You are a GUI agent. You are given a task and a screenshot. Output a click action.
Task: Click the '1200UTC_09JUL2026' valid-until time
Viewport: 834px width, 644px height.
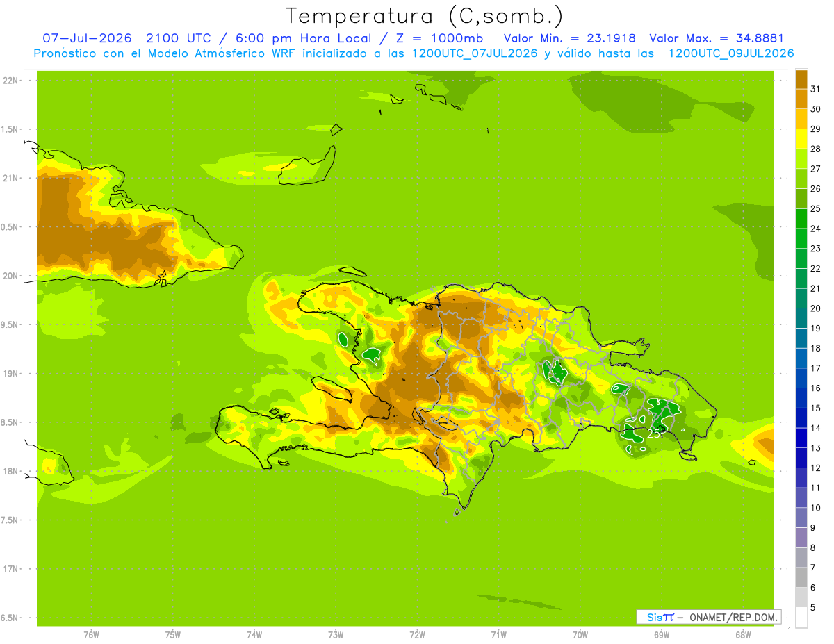pos(731,53)
